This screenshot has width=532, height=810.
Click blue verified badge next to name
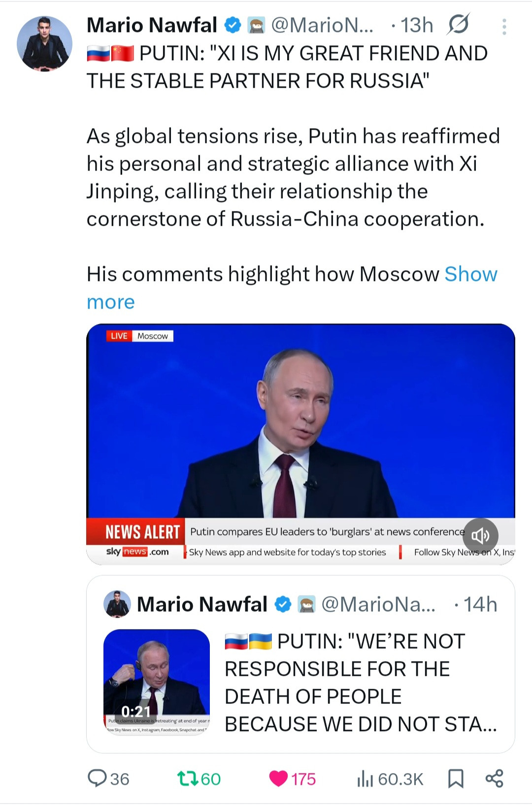(x=233, y=25)
